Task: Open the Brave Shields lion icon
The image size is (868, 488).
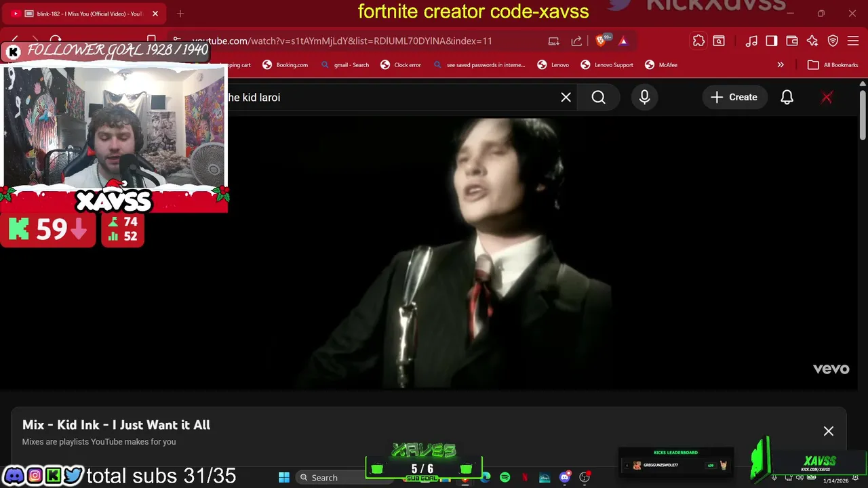Action: coord(601,41)
